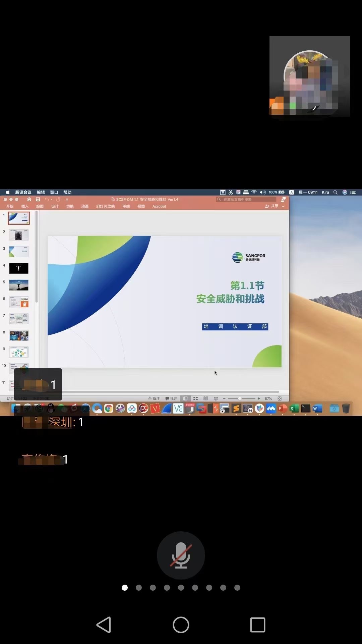Click the PowerPoint save icon

[x=38, y=199]
